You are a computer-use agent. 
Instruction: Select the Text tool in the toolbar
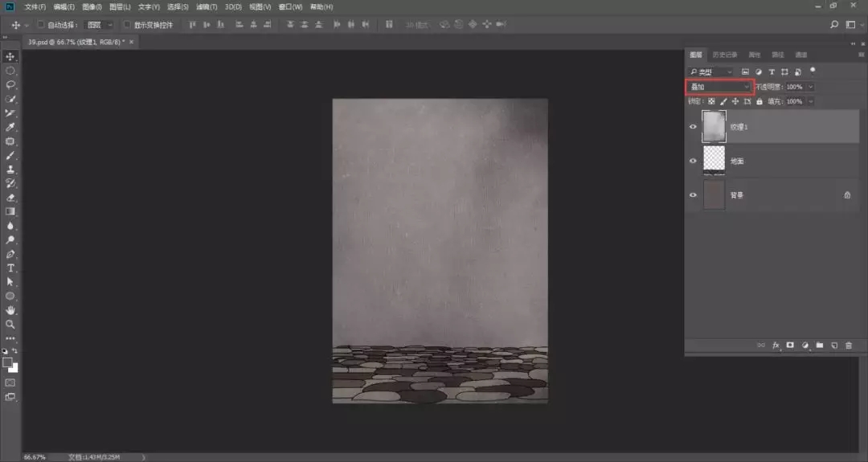[x=10, y=268]
